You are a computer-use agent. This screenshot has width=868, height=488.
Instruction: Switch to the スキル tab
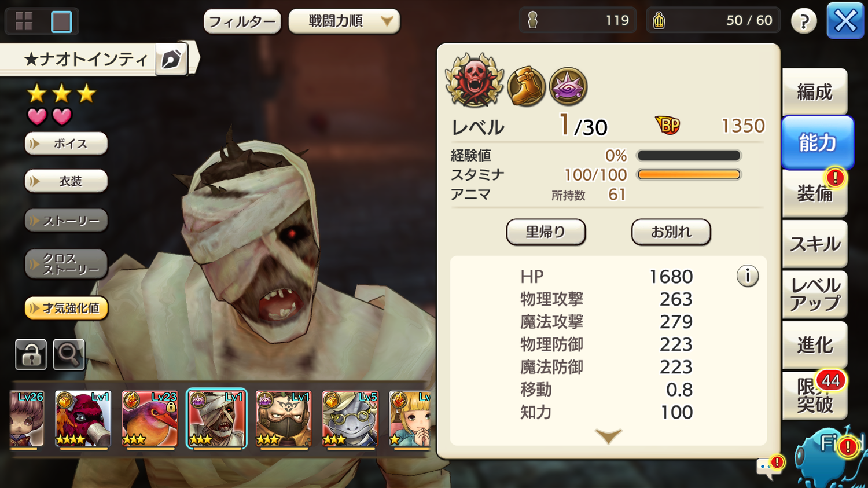pos(815,244)
